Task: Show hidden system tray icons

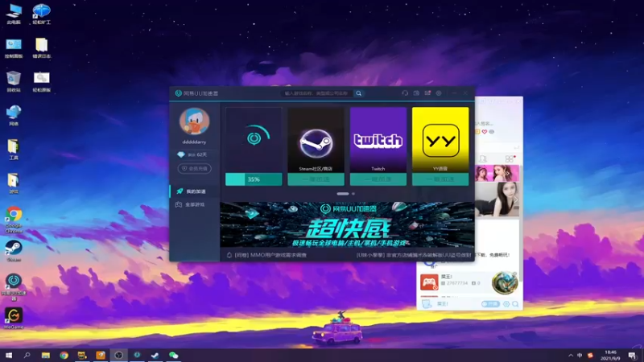Action: 571,355
